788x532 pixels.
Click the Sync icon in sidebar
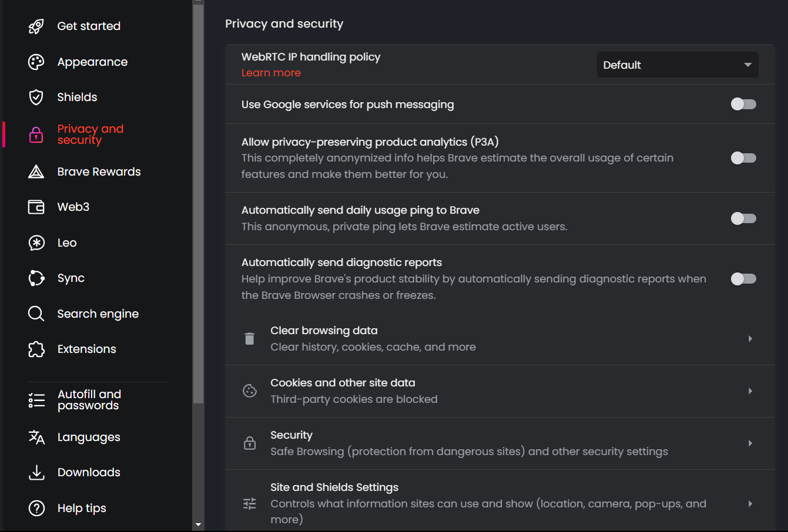click(36, 278)
